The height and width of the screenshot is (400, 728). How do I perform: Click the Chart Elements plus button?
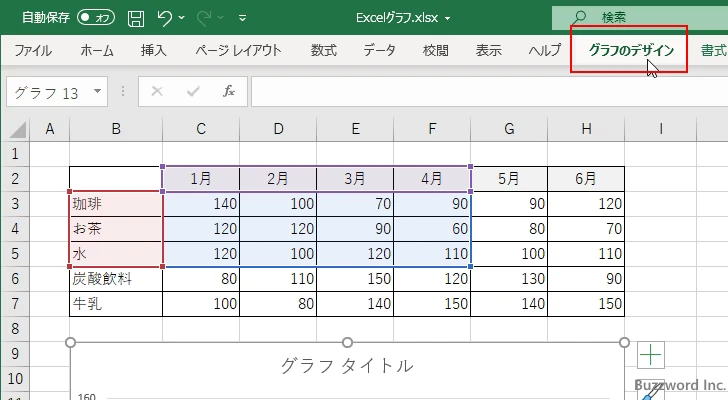651,354
